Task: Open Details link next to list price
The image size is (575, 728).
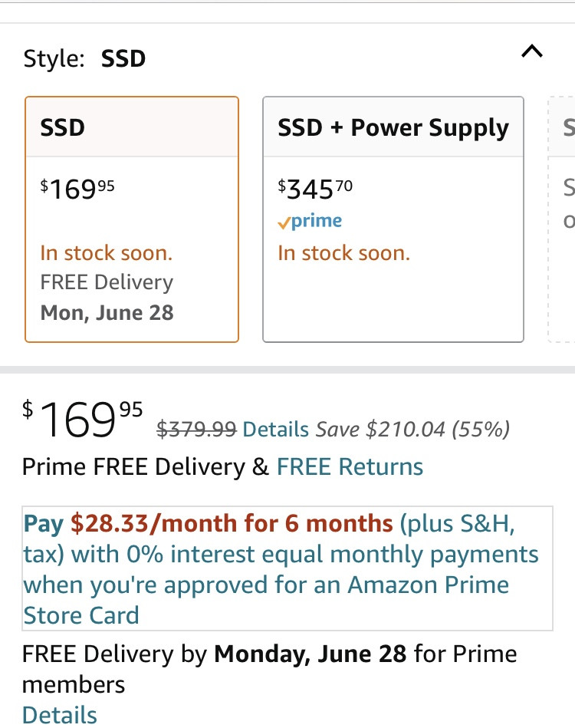Action: tap(276, 430)
